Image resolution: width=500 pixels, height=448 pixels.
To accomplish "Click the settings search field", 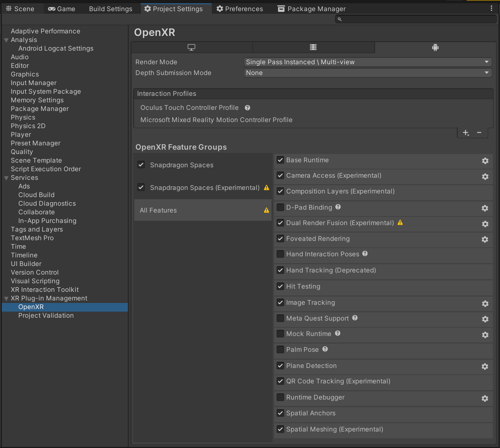I will tap(416, 19).
